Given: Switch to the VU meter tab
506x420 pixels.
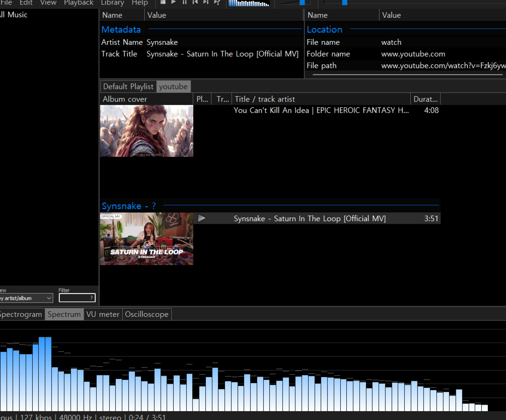Looking at the screenshot, I should coord(103,314).
